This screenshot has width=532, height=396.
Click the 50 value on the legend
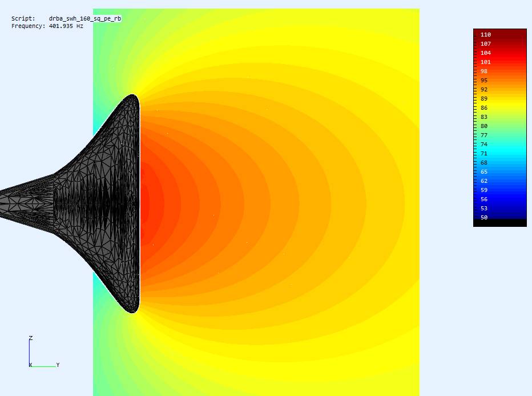[x=484, y=217]
